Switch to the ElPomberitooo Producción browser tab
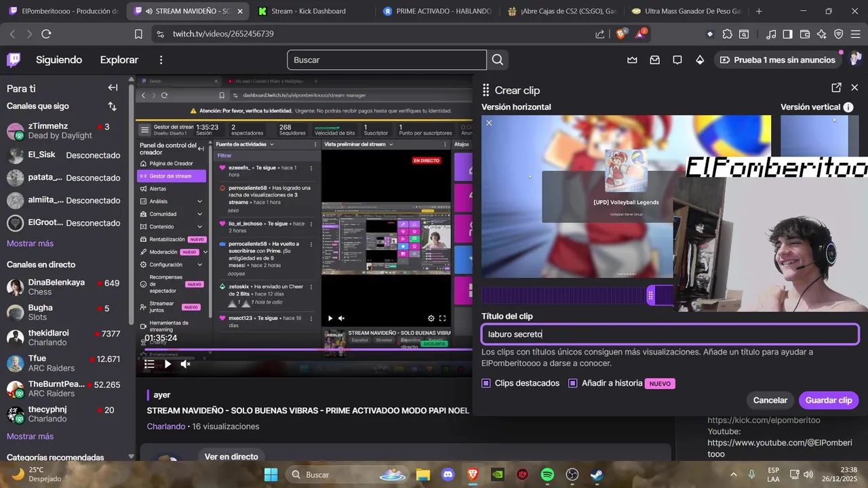868x488 pixels. [64, 11]
